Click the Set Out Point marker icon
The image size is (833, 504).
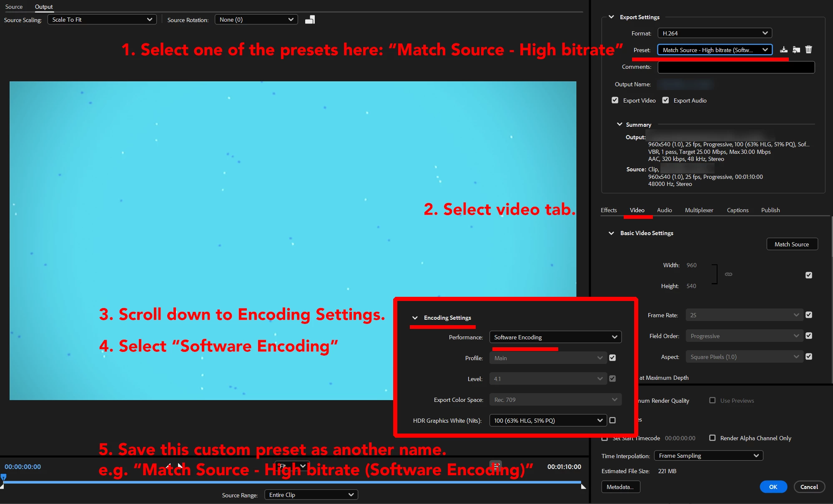pos(180,466)
